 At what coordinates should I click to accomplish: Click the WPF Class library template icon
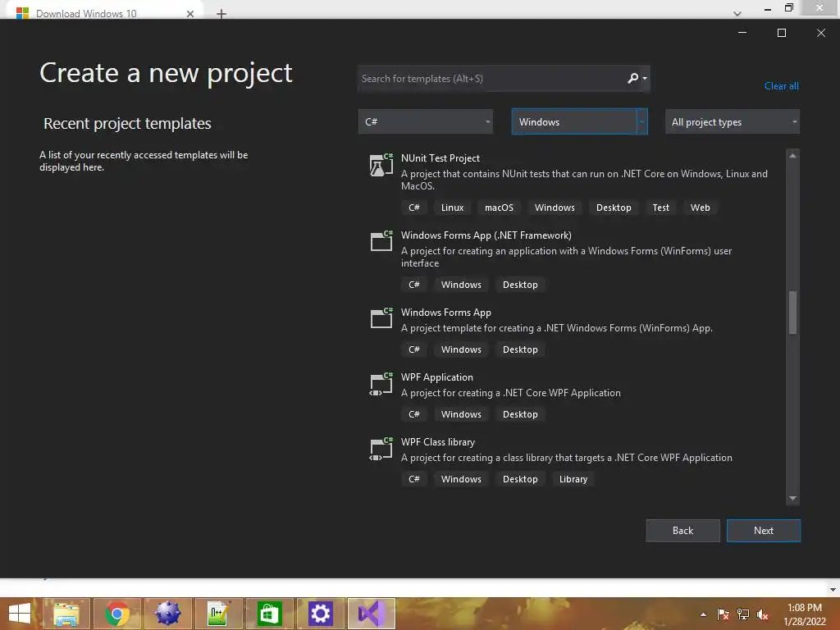coord(381,449)
